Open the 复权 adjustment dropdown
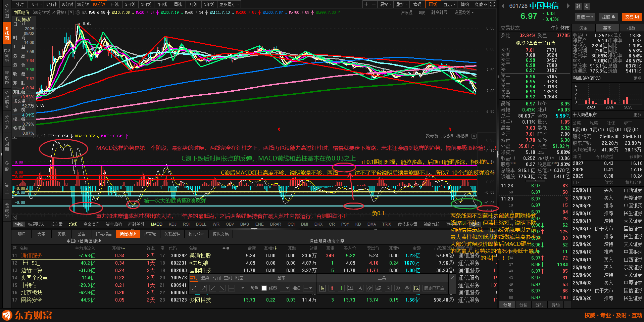The width and height of the screenshot is (644, 322). (386, 4)
